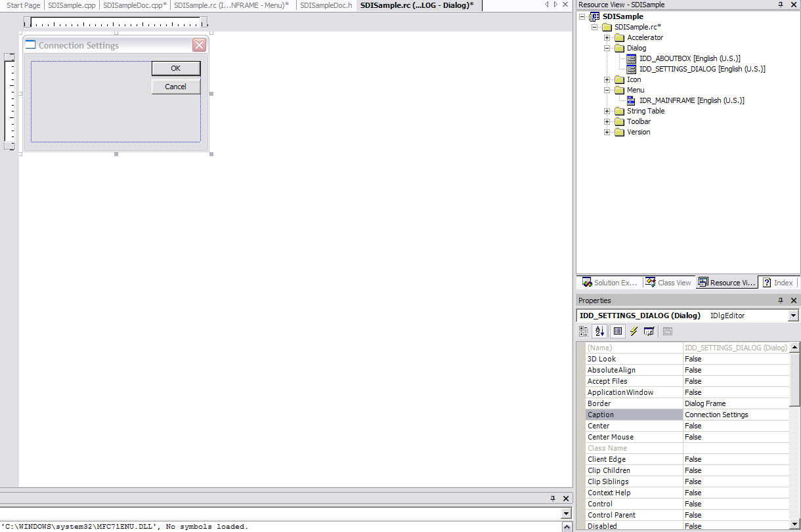Open the Index tab
The width and height of the screenshot is (801, 532).
pos(777,283)
